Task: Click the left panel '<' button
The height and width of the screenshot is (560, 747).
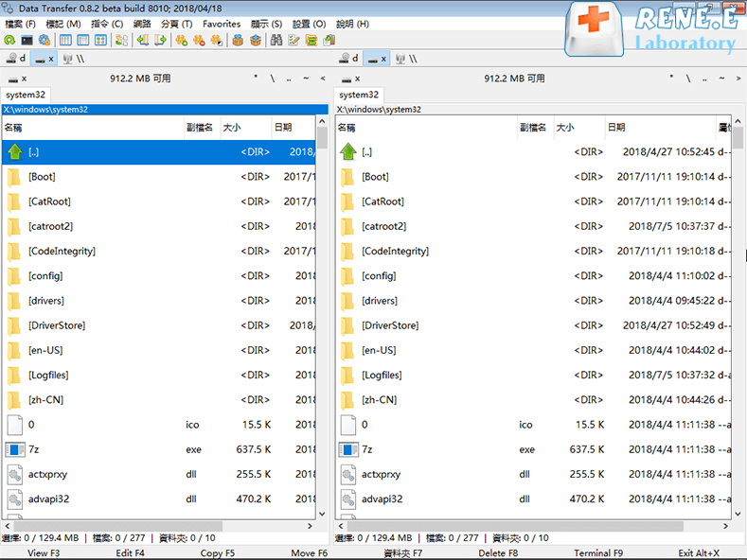Action: click(323, 79)
